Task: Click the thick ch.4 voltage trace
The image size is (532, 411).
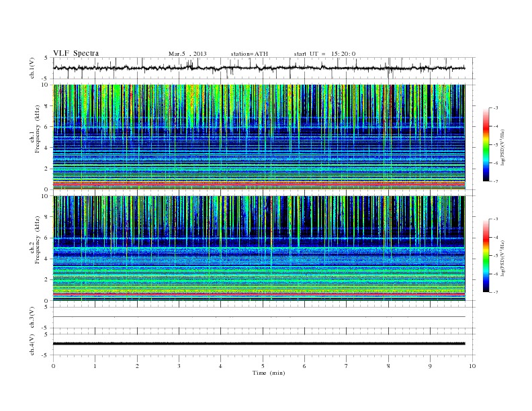Action: pos(259,344)
